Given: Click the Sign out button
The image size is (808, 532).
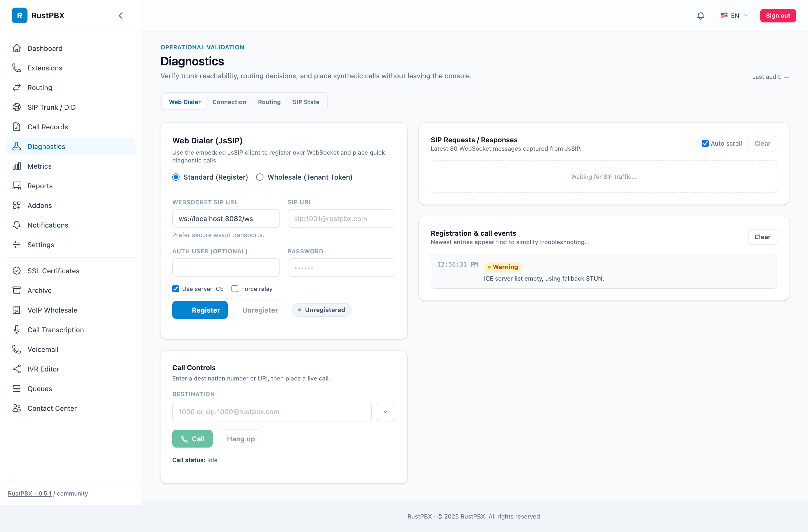Looking at the screenshot, I should click(778, 16).
